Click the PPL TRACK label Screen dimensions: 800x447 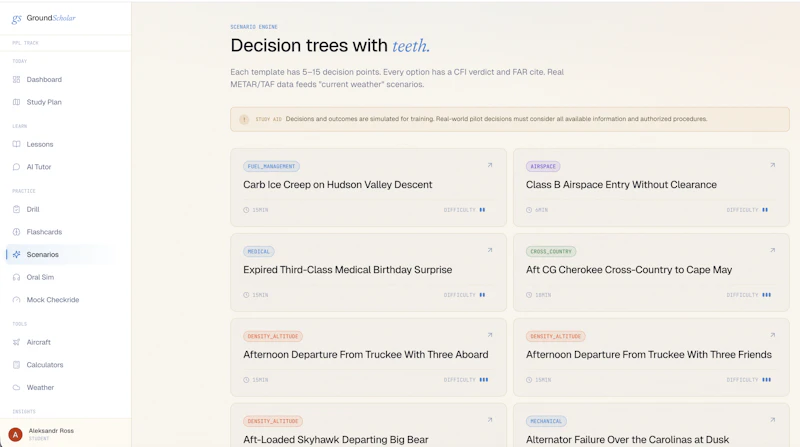pyautogui.click(x=25, y=43)
